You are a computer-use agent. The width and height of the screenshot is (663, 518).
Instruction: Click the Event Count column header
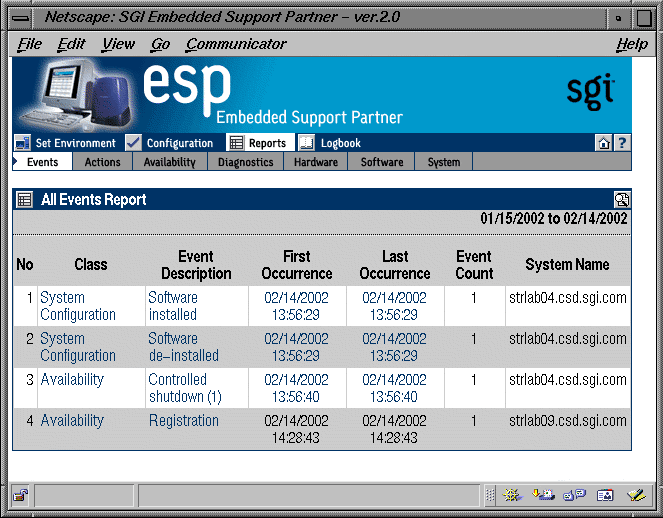(x=474, y=265)
